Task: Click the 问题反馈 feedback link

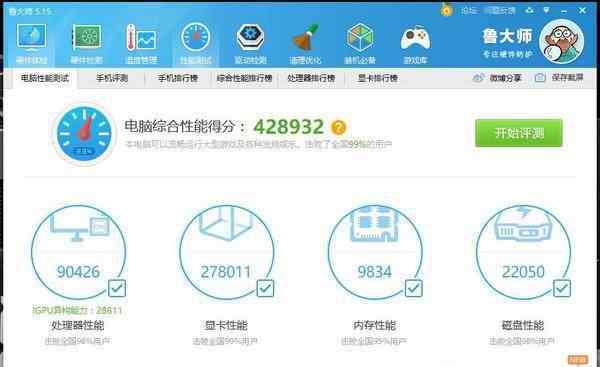Action: click(500, 11)
